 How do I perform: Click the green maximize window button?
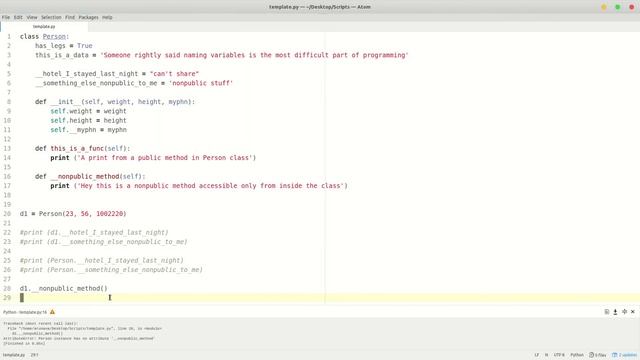(x=618, y=7)
